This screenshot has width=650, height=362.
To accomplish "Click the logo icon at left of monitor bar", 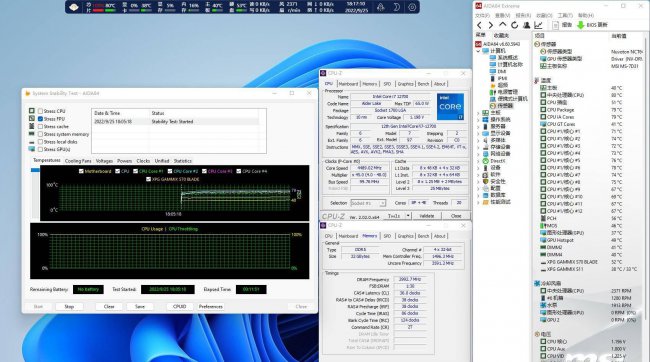I will click(74, 7).
